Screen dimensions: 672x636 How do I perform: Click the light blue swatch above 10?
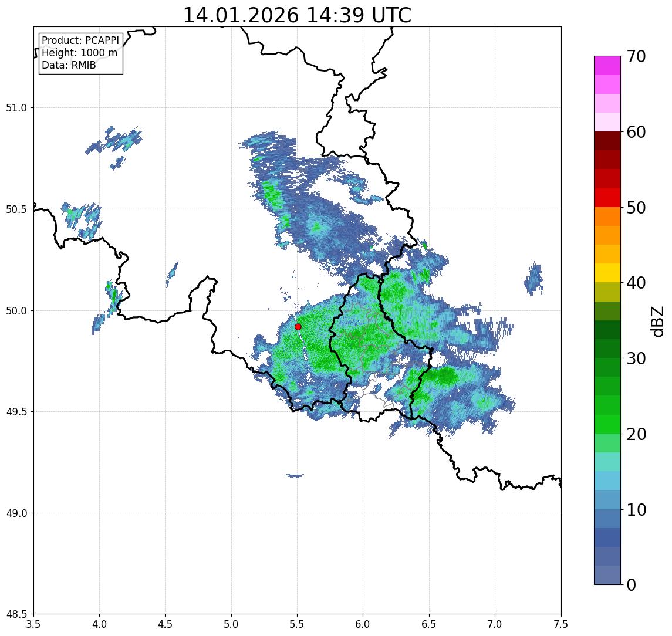pyautogui.click(x=607, y=499)
